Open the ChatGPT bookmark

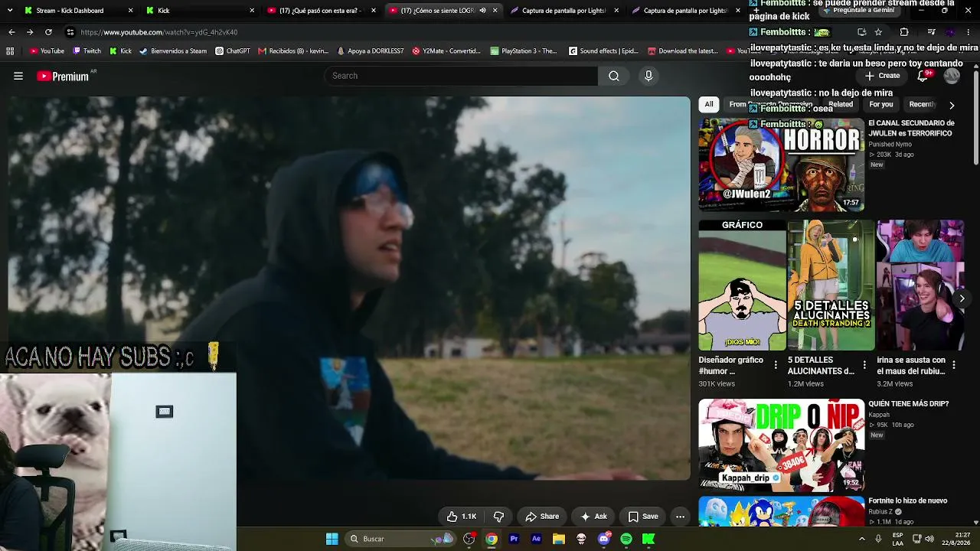click(233, 51)
